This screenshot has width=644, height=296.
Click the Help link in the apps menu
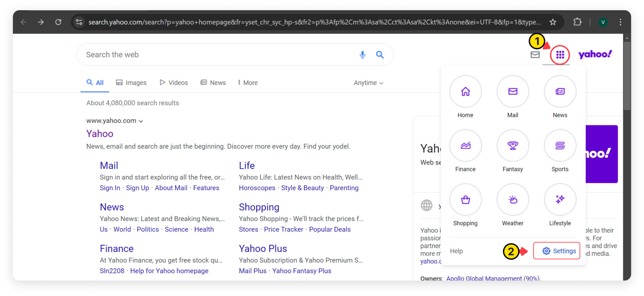tap(456, 251)
